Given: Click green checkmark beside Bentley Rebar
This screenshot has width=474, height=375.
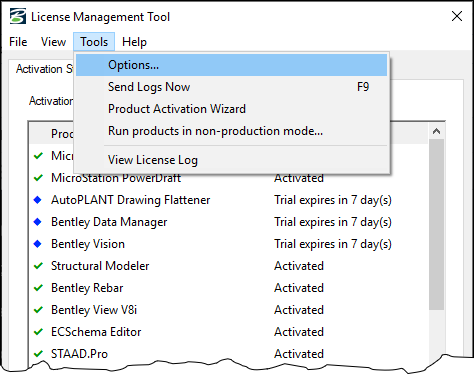Looking at the screenshot, I should pyautogui.click(x=38, y=288).
